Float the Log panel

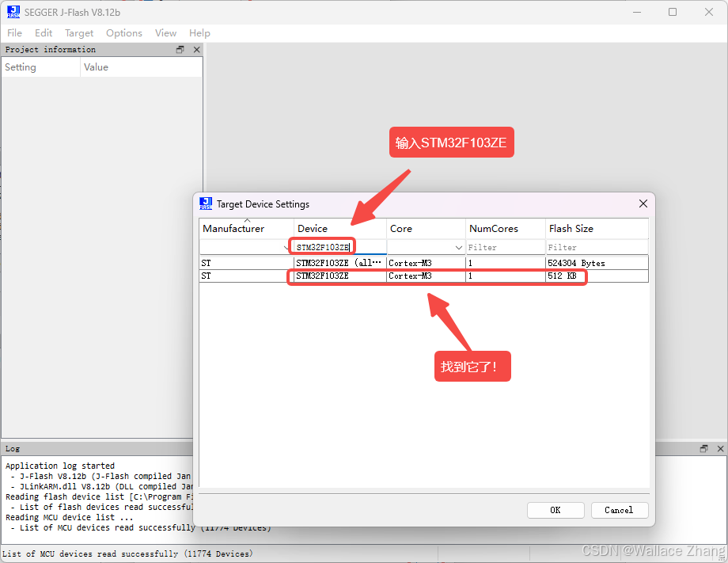[x=703, y=448]
